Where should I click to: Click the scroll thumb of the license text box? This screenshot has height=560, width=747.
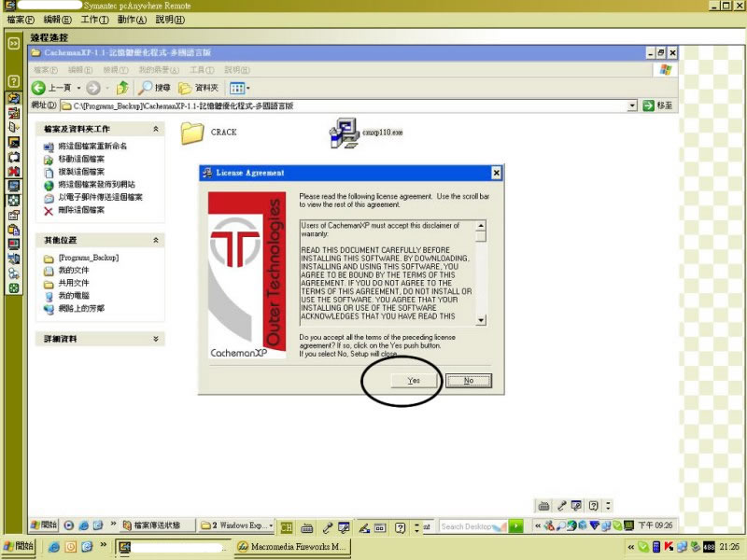pyautogui.click(x=481, y=236)
